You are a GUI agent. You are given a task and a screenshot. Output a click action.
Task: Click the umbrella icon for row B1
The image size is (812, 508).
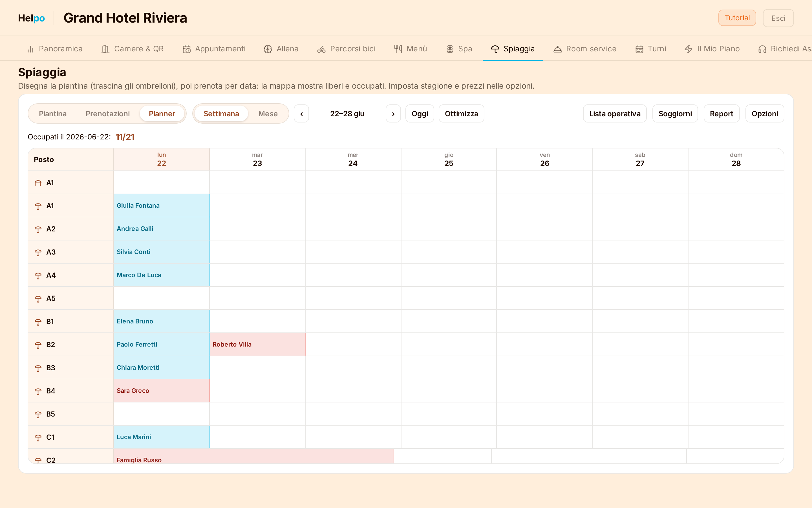coord(38,322)
